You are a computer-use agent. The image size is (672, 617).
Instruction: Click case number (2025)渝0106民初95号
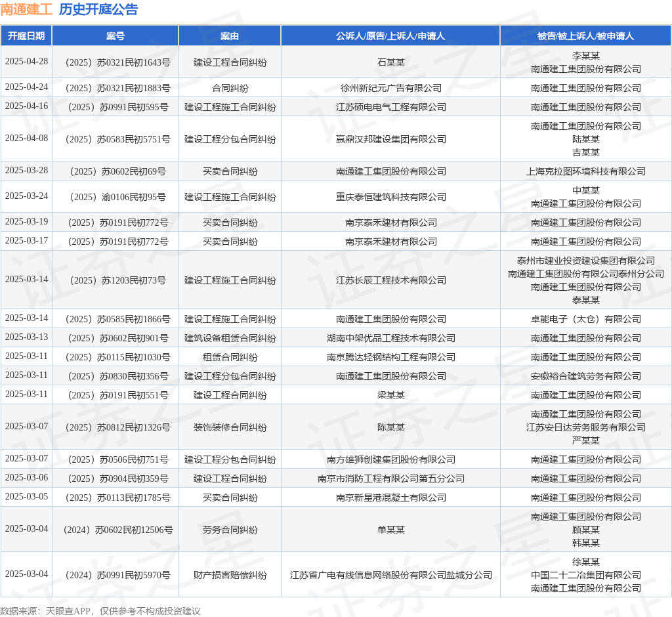(115, 197)
